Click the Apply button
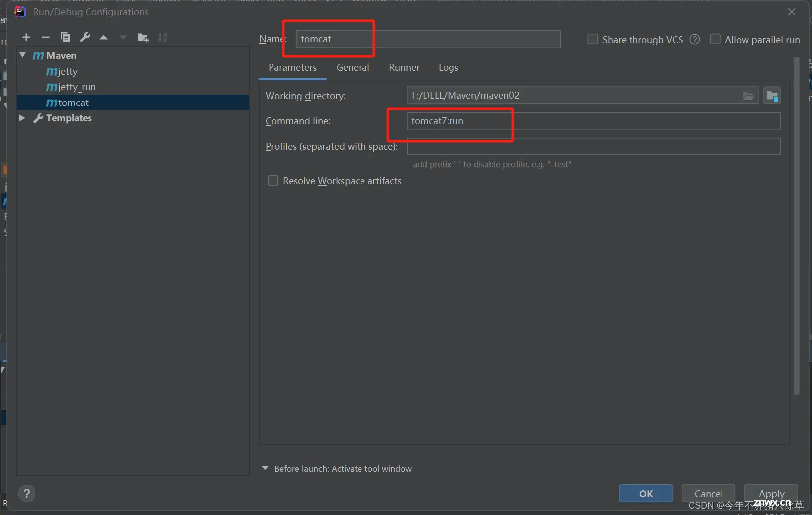Image resolution: width=812 pixels, height=515 pixels. click(x=771, y=493)
